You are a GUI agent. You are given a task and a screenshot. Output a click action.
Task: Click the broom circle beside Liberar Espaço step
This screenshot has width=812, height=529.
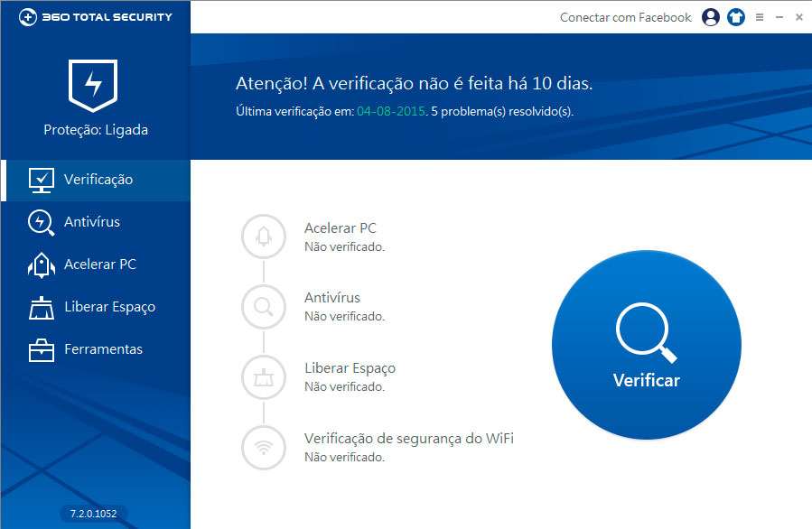tap(263, 377)
